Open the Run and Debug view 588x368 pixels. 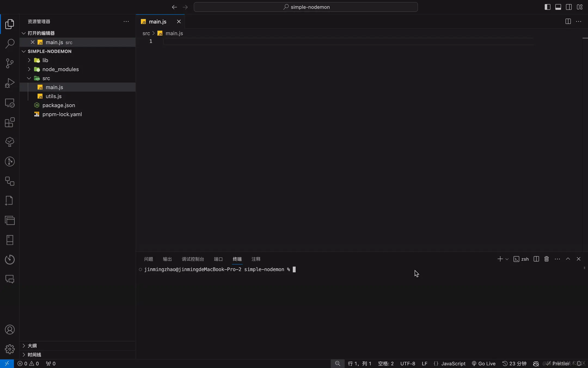(x=10, y=83)
